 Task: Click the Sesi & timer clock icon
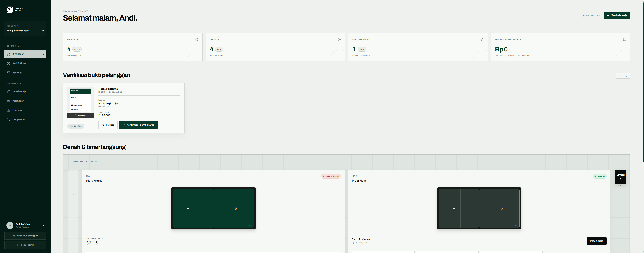click(x=8, y=63)
